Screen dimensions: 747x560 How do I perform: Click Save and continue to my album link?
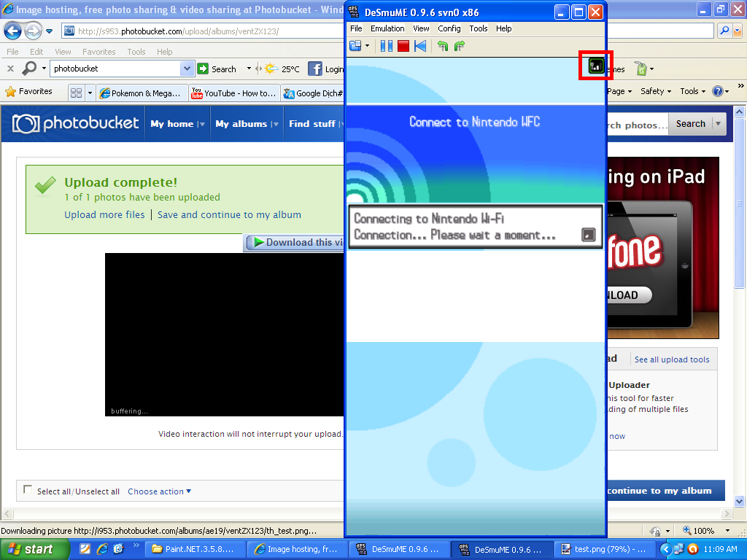pyautogui.click(x=229, y=215)
